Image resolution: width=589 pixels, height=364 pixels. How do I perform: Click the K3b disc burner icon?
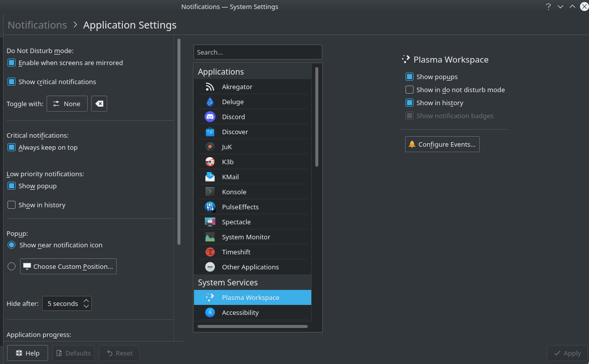point(210,162)
